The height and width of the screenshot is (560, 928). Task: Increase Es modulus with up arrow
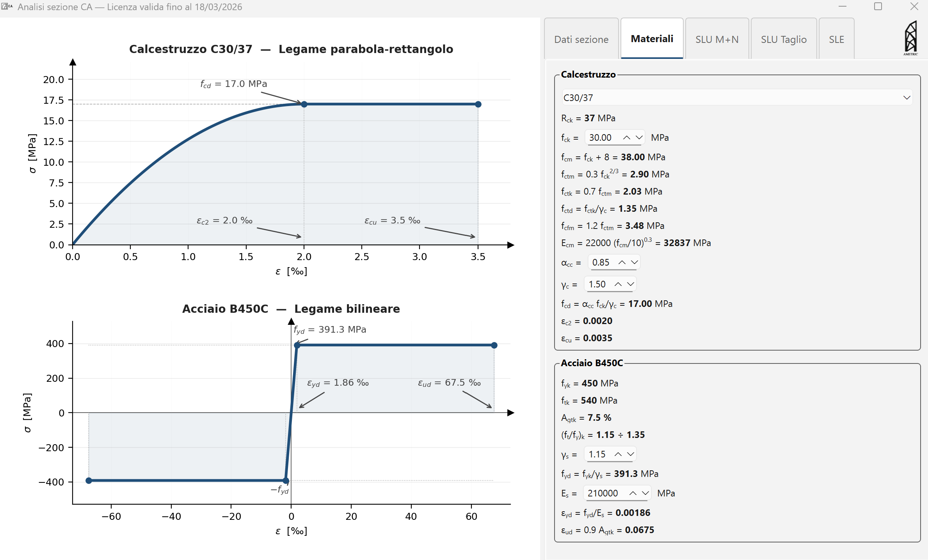click(x=633, y=493)
